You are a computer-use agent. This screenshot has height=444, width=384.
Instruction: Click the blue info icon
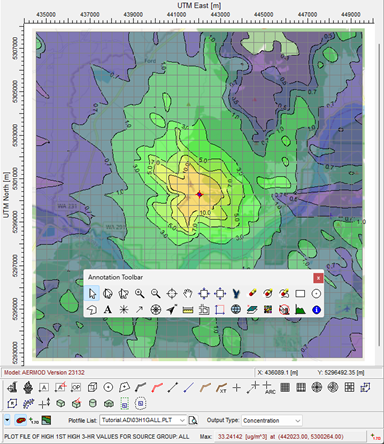[x=316, y=310]
